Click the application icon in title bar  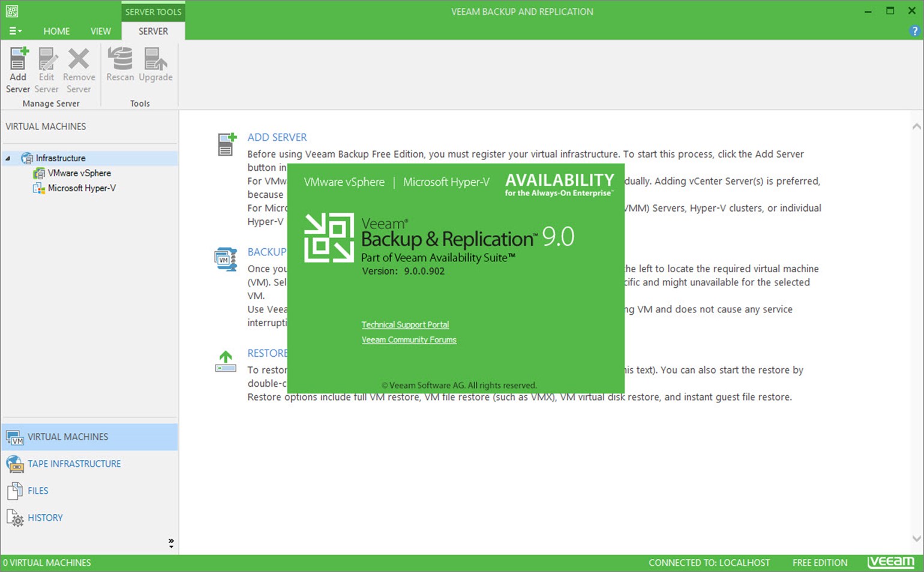pos(12,11)
